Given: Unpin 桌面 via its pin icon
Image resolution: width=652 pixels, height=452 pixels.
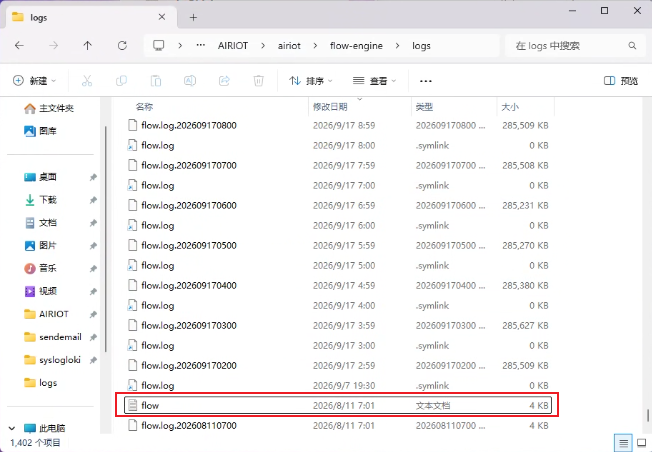Looking at the screenshot, I should click(93, 178).
